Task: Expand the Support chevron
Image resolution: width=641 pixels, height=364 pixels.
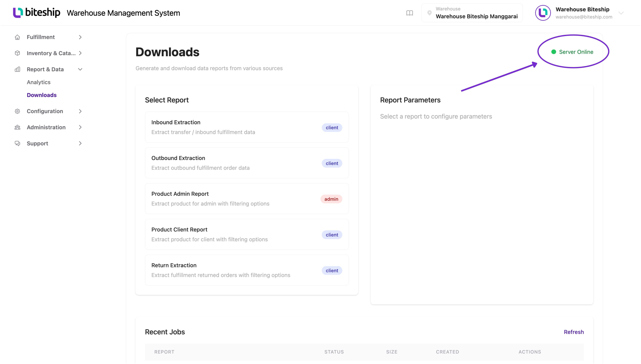Action: 80,143
